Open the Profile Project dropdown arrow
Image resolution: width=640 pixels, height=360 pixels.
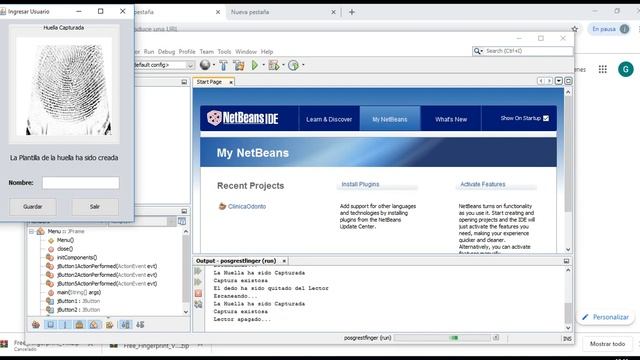303,65
